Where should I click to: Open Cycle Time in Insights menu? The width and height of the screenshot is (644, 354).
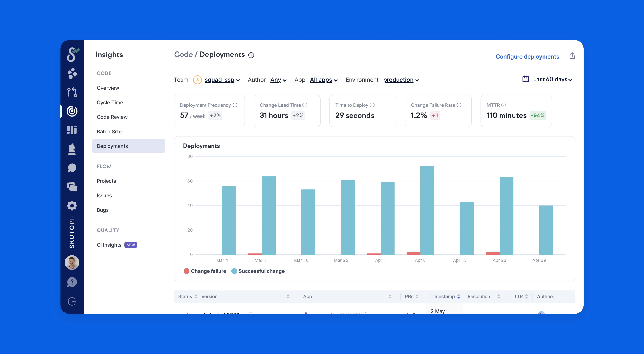coord(110,102)
